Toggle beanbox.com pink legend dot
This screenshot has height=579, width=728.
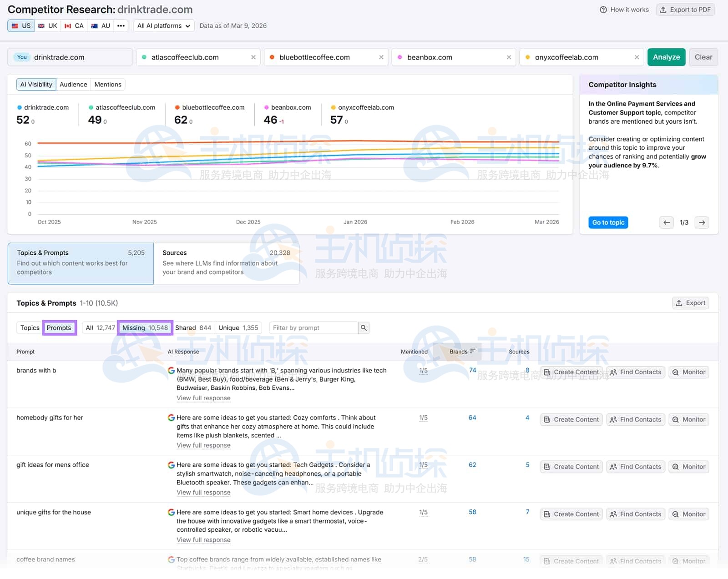point(267,108)
